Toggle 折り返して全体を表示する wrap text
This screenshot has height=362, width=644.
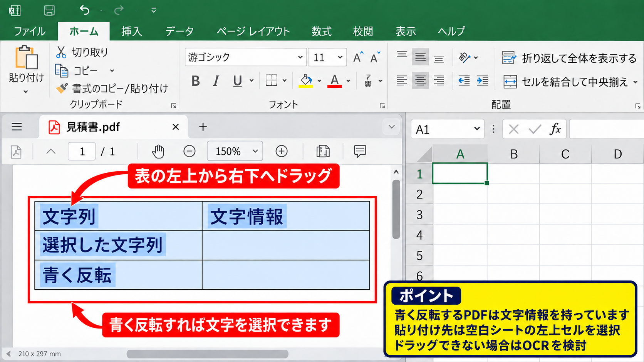point(569,58)
